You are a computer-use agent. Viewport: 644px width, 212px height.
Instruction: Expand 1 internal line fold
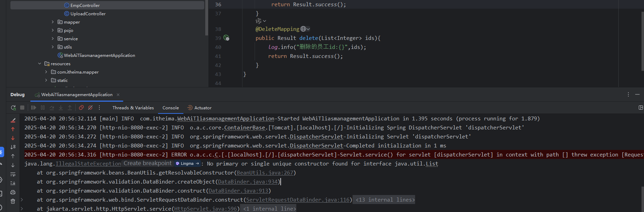(270, 209)
